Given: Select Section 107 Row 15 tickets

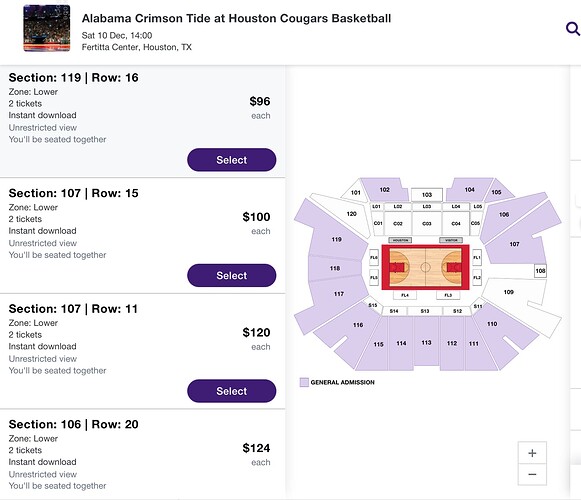Looking at the screenshot, I should click(232, 275).
